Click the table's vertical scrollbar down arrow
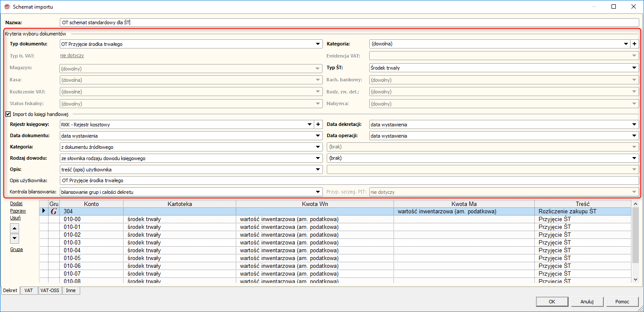 coord(635,280)
